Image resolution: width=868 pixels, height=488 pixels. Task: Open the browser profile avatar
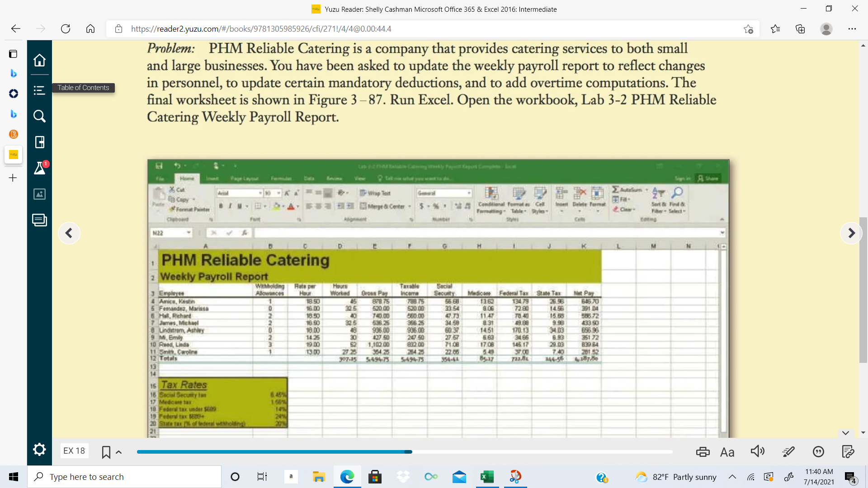(x=826, y=29)
